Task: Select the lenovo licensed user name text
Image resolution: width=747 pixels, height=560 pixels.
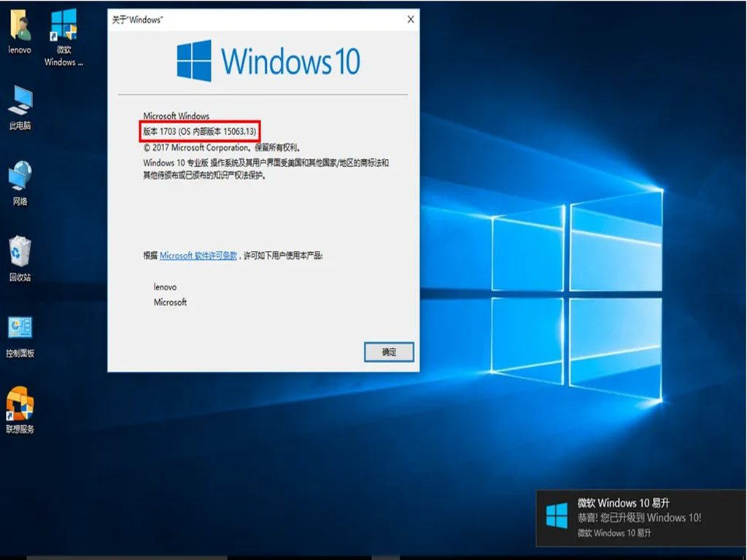Action: point(167,287)
